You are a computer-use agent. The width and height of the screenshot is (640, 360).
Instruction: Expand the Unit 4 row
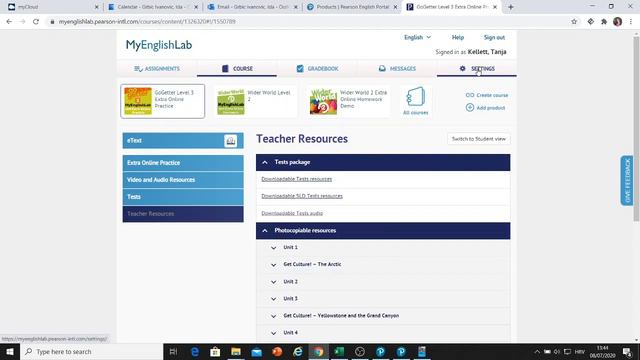273,333
